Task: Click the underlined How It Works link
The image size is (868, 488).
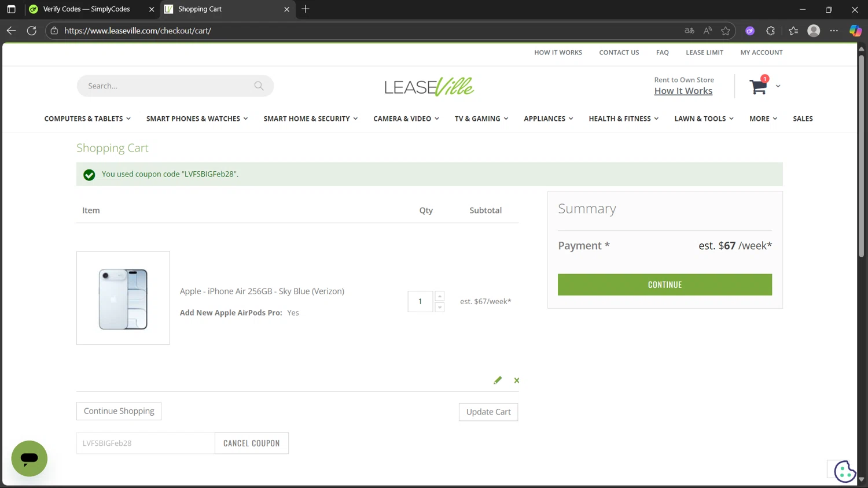Action: (683, 91)
